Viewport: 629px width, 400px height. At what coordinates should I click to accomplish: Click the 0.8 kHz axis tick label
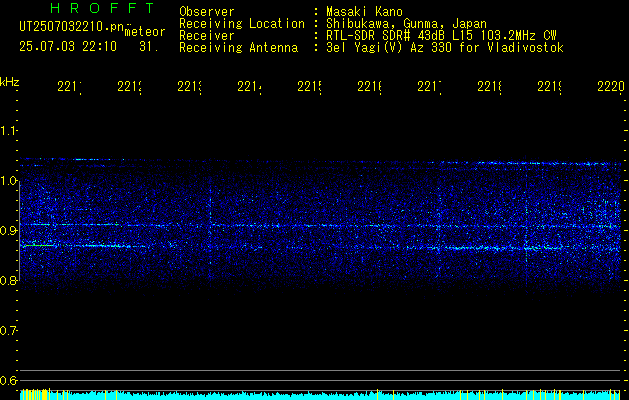[8, 280]
